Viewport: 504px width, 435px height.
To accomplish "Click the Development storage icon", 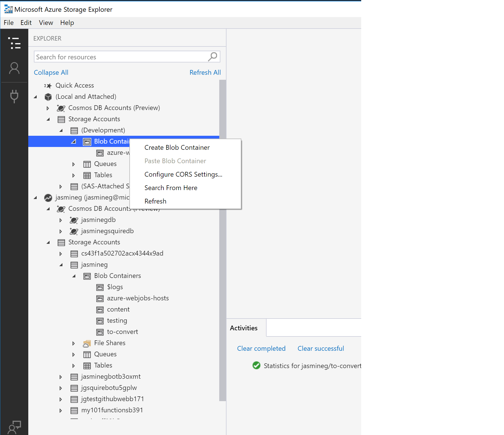I will tap(74, 130).
